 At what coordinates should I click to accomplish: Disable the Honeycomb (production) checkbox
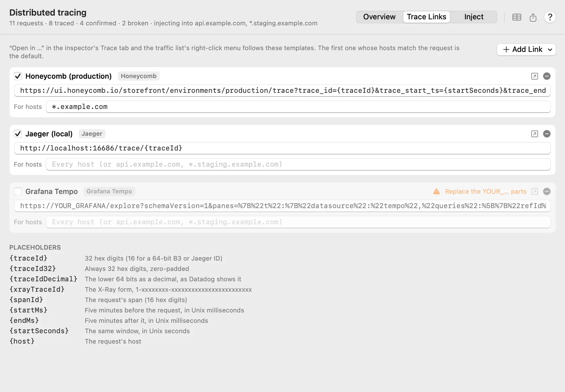[x=18, y=76]
